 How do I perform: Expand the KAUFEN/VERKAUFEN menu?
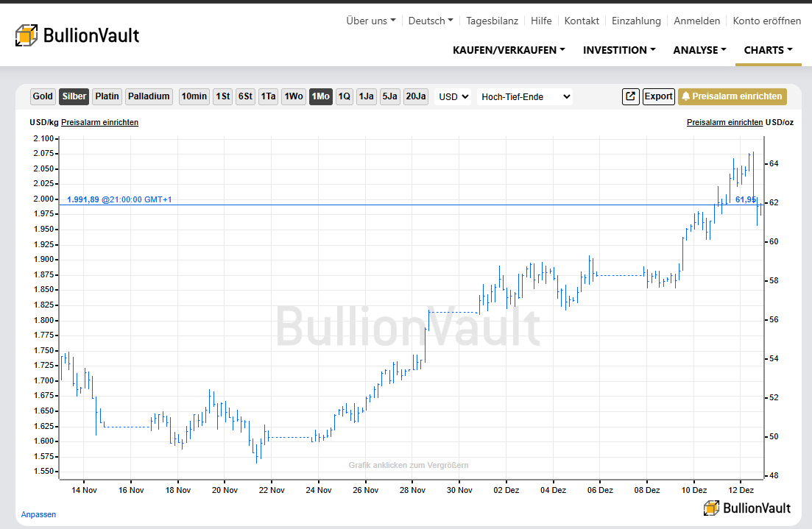[x=509, y=50]
